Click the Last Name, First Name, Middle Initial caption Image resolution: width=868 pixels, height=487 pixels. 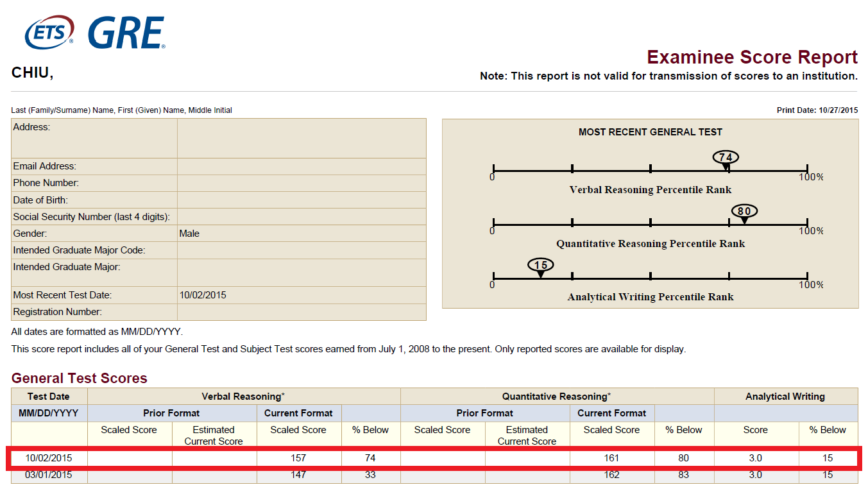(121, 110)
